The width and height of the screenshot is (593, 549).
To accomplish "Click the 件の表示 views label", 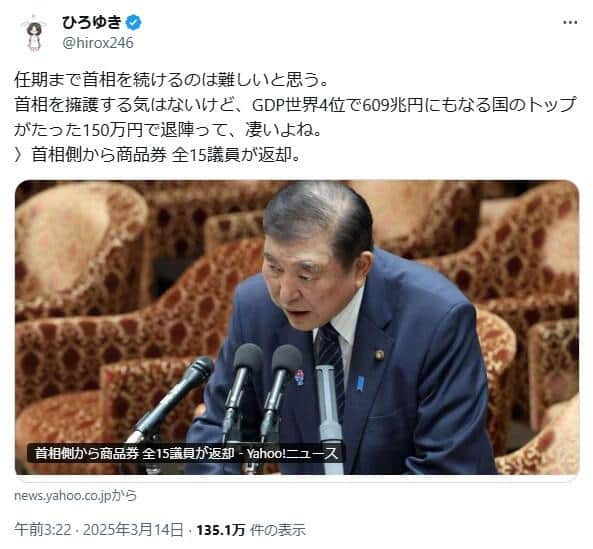I will click(278, 530).
